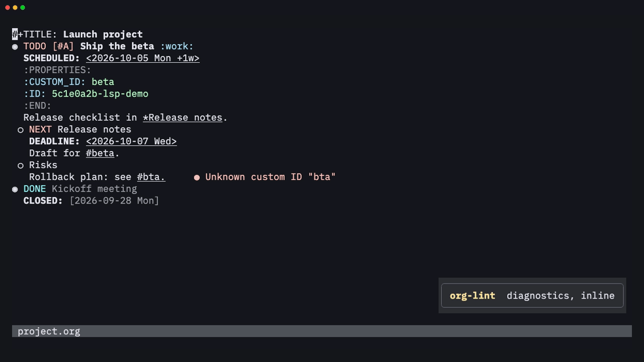Click the "beta" property value

point(103,82)
